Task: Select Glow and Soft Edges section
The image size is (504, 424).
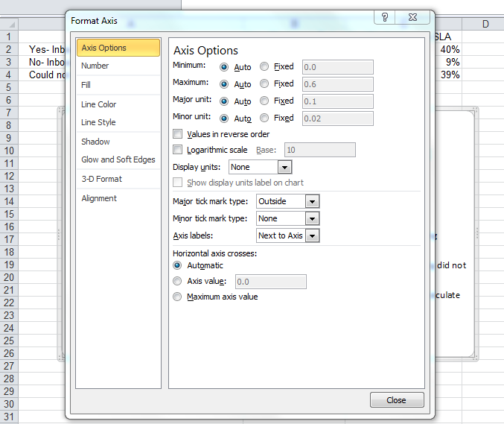Action: 118,159
